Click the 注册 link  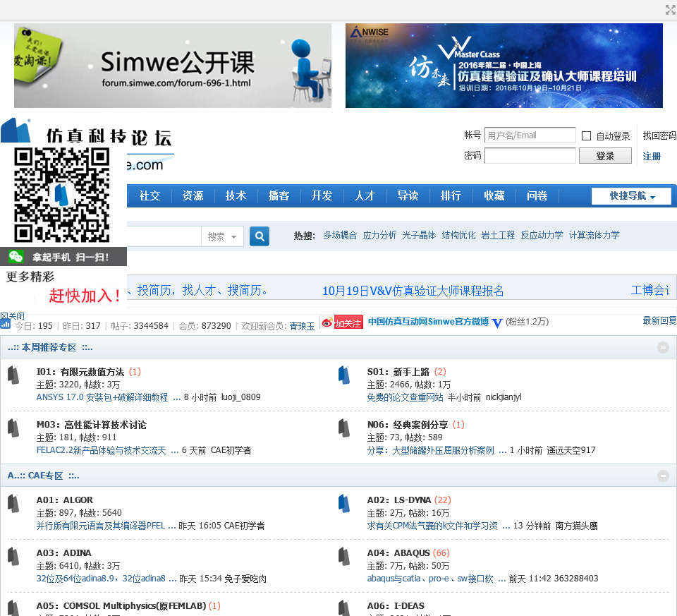click(652, 156)
